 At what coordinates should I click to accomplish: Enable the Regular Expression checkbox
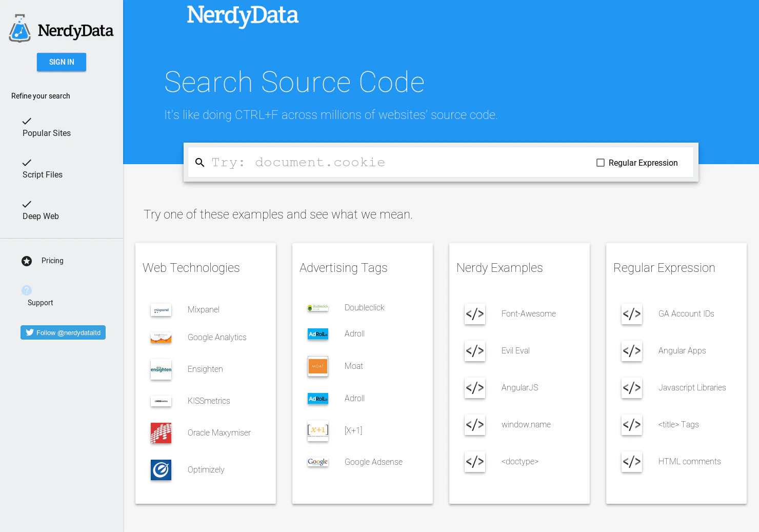tap(600, 163)
